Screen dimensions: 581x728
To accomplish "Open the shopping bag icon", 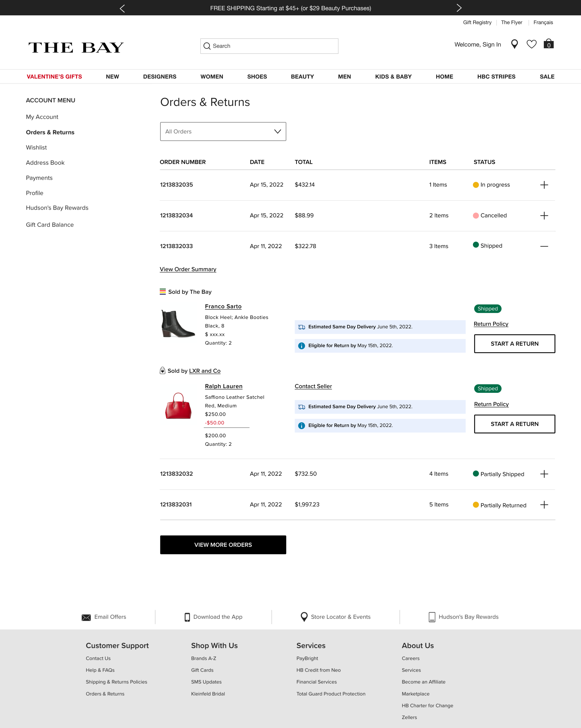I will click(x=548, y=44).
